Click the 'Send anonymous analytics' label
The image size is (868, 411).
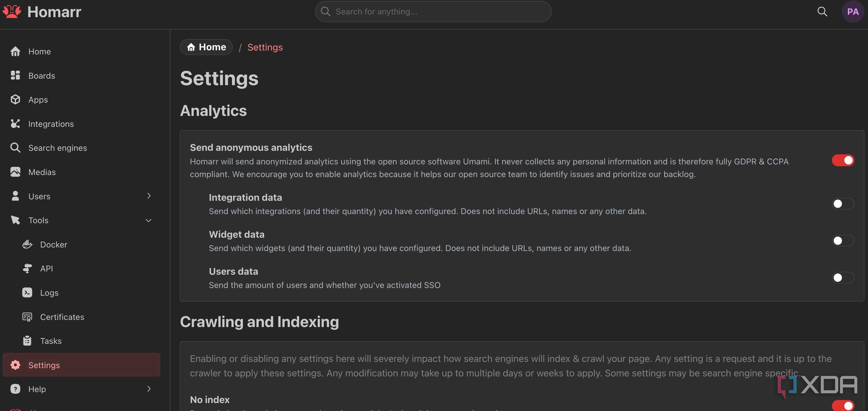pyautogui.click(x=251, y=148)
